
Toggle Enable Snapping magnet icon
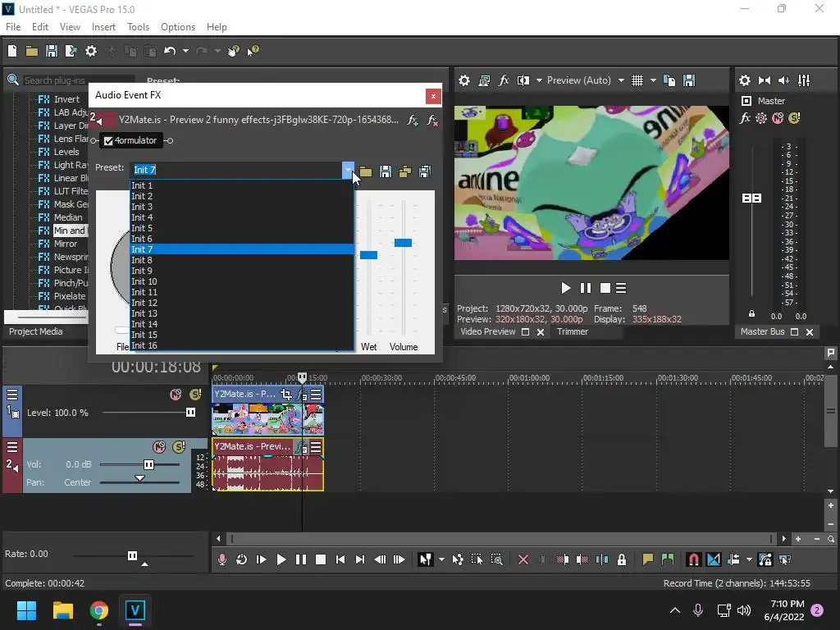[694, 559]
